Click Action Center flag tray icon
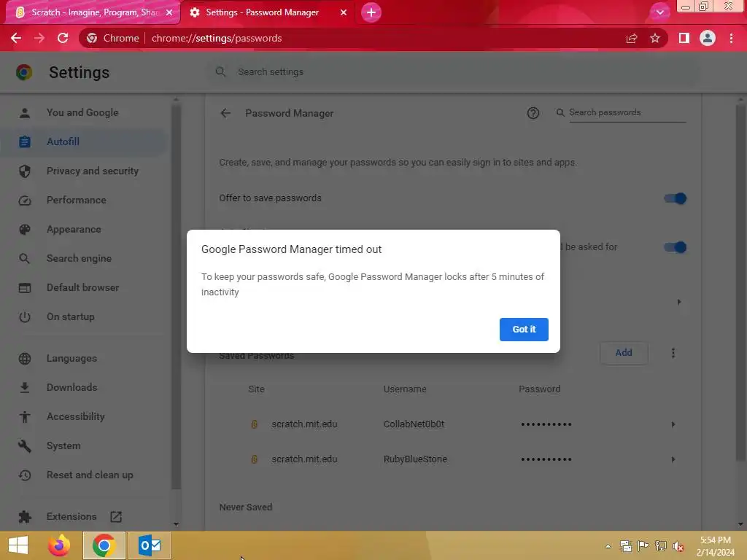Image resolution: width=747 pixels, height=560 pixels. (x=643, y=546)
